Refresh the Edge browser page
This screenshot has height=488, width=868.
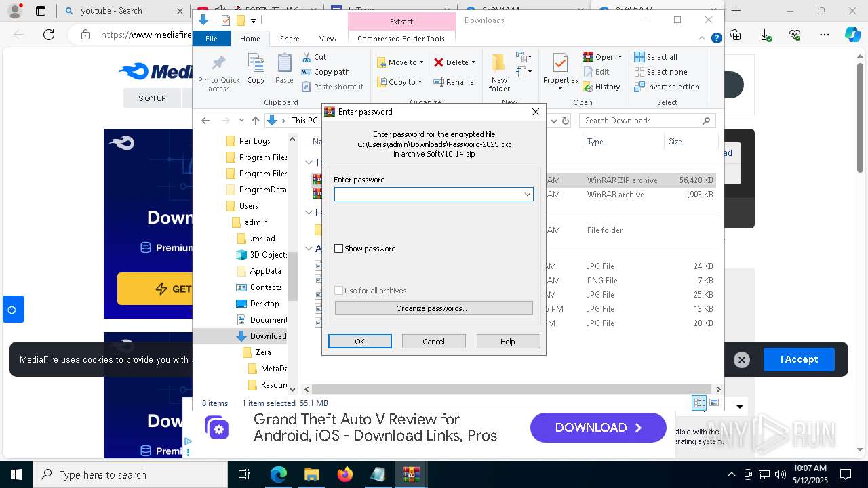pyautogui.click(x=49, y=35)
